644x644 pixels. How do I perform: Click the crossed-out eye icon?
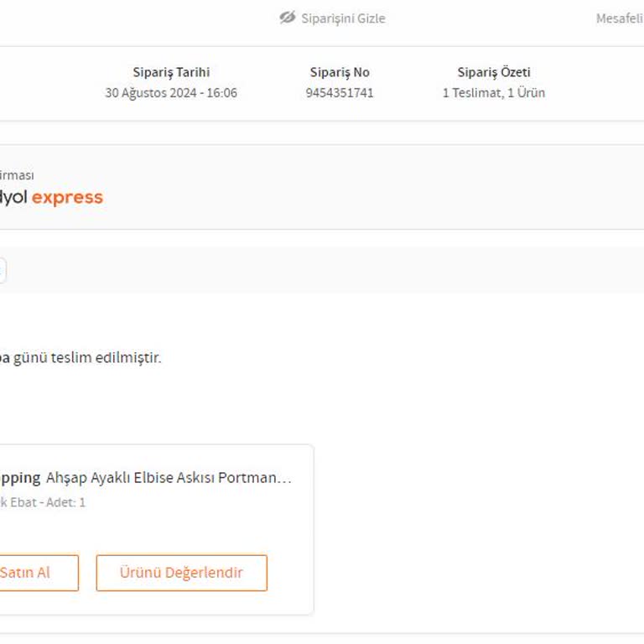pyautogui.click(x=288, y=18)
